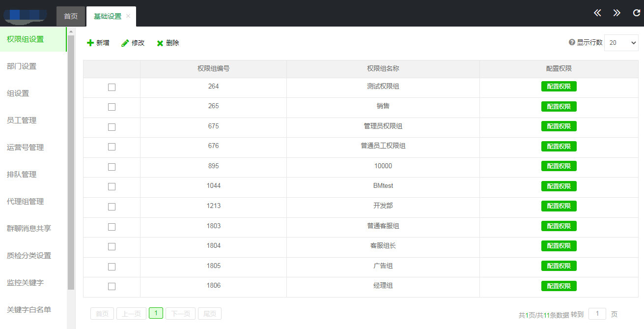Click the question mark help icon beside 显示行数
Screen dimensions: 644x329
pos(572,42)
